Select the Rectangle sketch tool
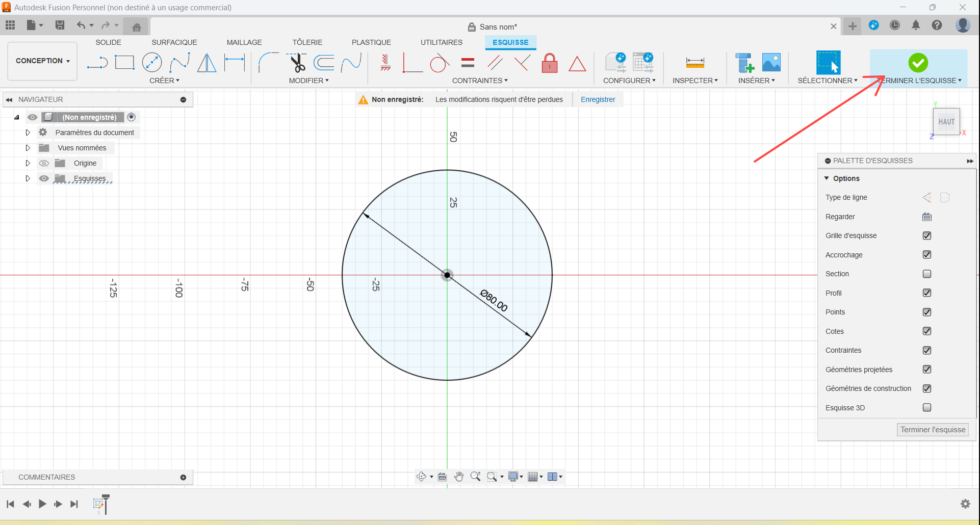 coord(124,63)
